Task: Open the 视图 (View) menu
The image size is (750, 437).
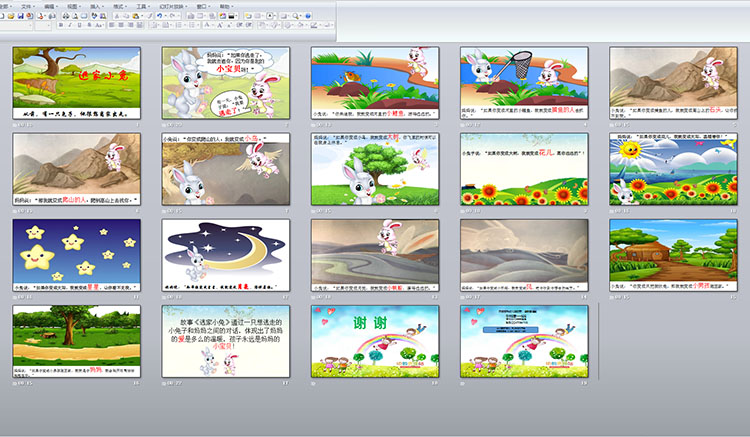Action: 72,7
